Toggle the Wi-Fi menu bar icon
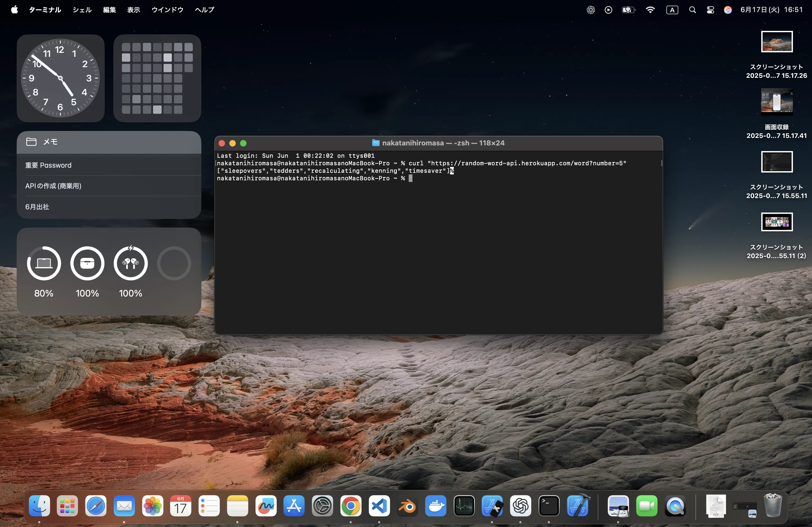The image size is (812, 527). pos(650,10)
